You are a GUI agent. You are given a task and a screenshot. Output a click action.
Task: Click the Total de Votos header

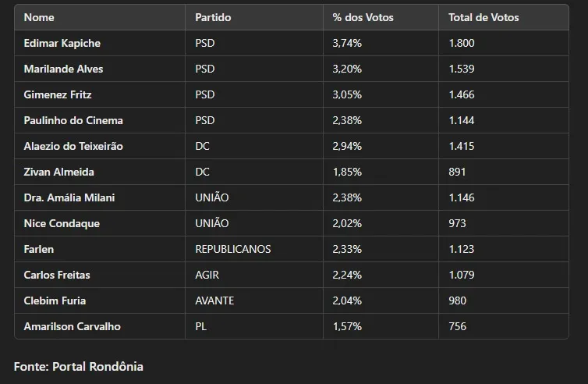(484, 17)
